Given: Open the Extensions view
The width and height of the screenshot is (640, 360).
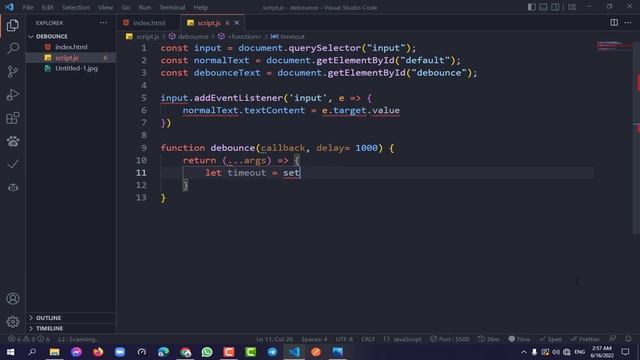Looking at the screenshot, I should (x=13, y=118).
